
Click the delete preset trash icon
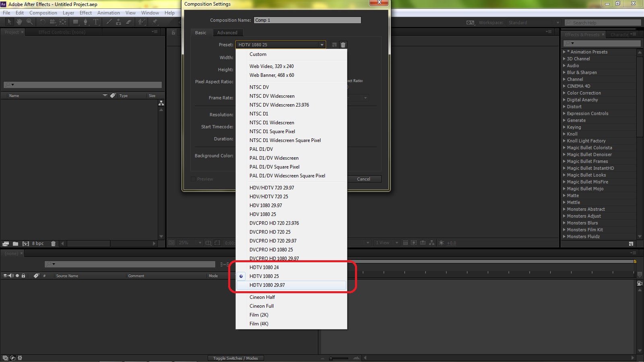[x=343, y=45]
